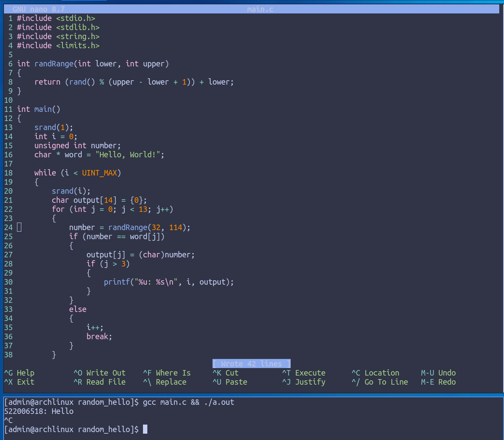
Task: Click the randRange function definition name on line 6
Action: (54, 64)
